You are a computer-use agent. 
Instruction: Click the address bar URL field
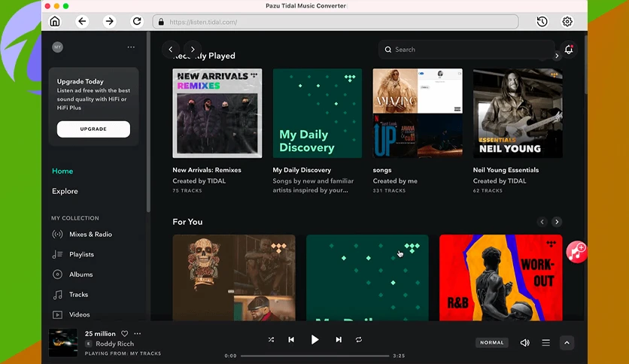pos(336,22)
